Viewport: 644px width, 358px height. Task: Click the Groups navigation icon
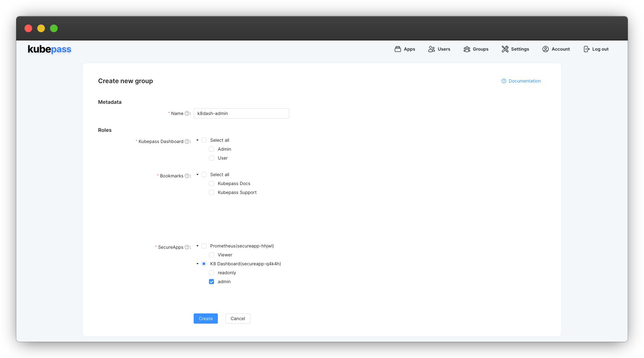467,48
